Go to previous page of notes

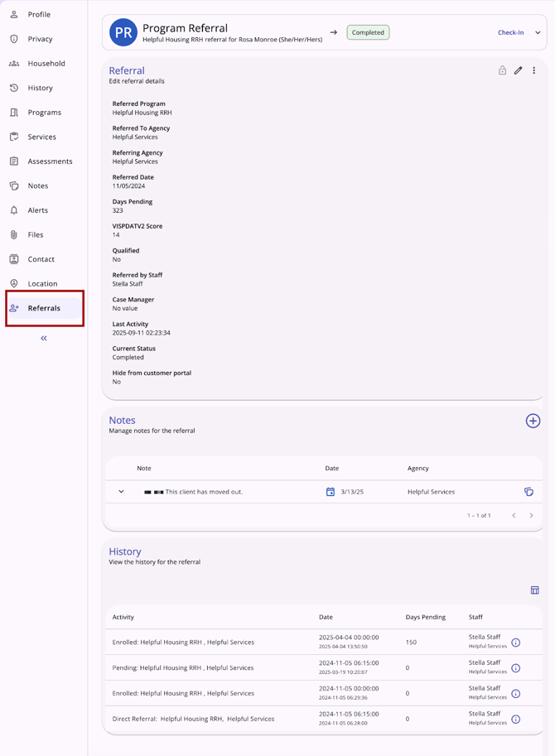pyautogui.click(x=514, y=516)
